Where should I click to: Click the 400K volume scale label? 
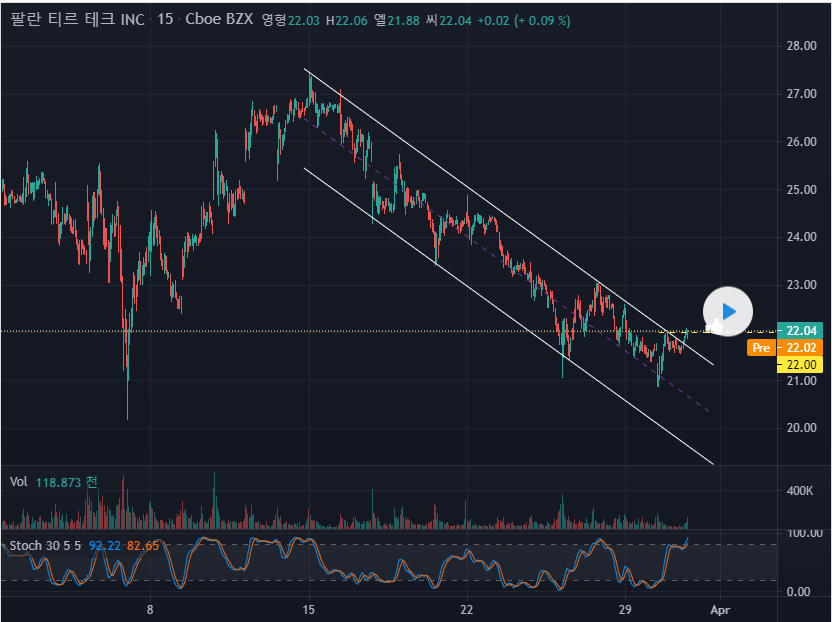pyautogui.click(x=800, y=491)
